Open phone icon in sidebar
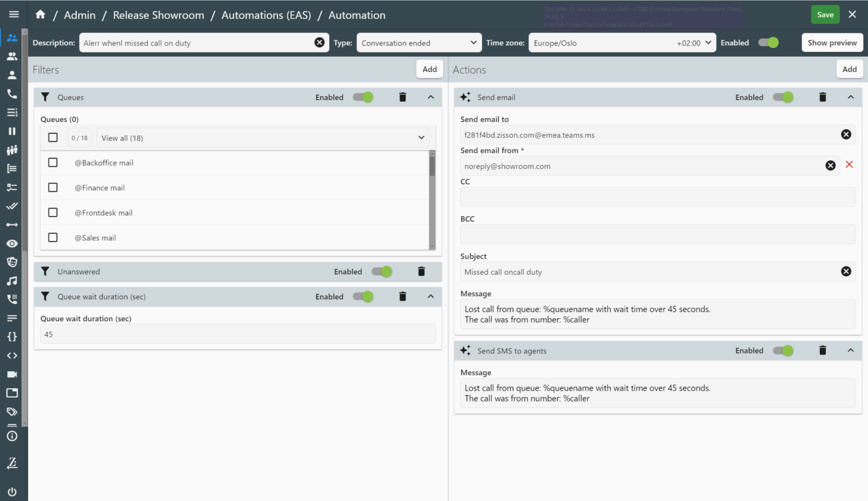 click(12, 94)
